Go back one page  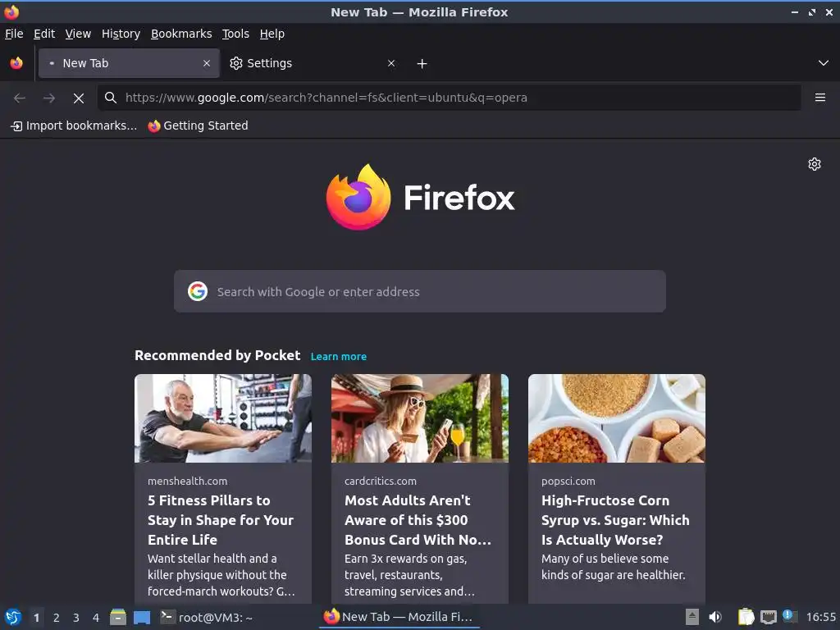tap(20, 98)
